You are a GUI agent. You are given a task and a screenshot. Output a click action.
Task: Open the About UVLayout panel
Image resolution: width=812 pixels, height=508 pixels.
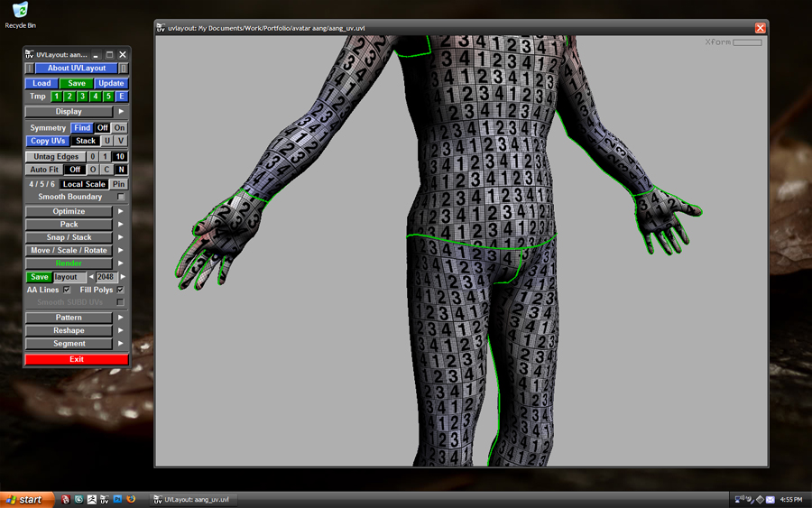(x=76, y=68)
